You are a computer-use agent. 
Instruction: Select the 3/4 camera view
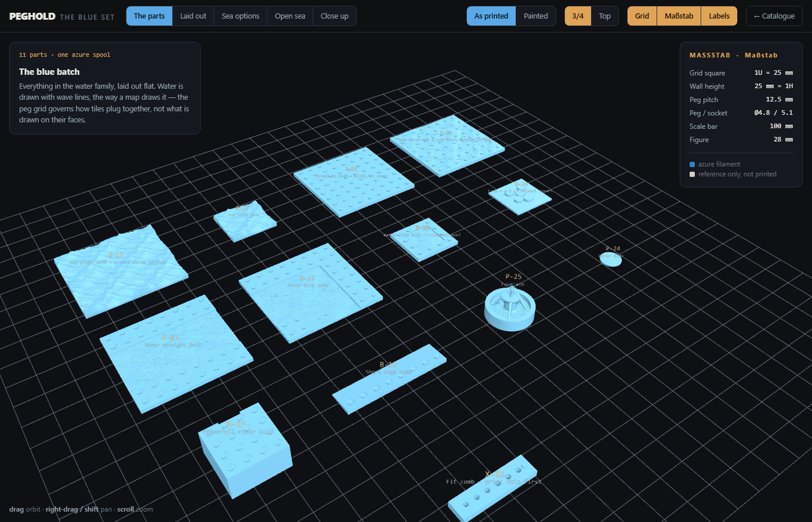578,16
